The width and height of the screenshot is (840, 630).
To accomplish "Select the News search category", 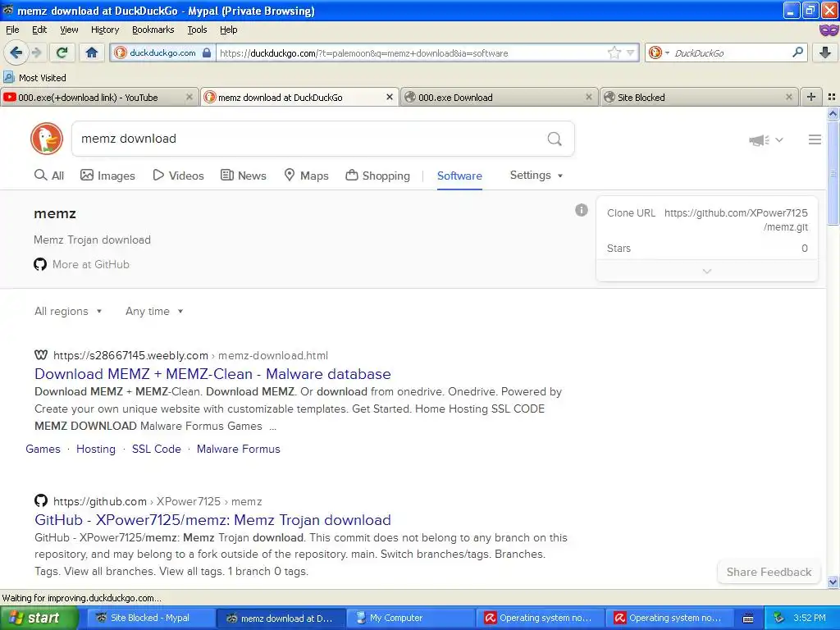I will [243, 176].
